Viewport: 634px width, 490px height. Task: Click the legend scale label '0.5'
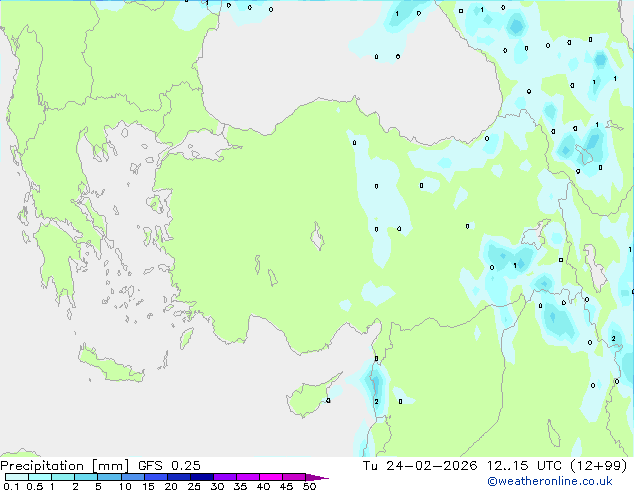[x=35, y=486]
